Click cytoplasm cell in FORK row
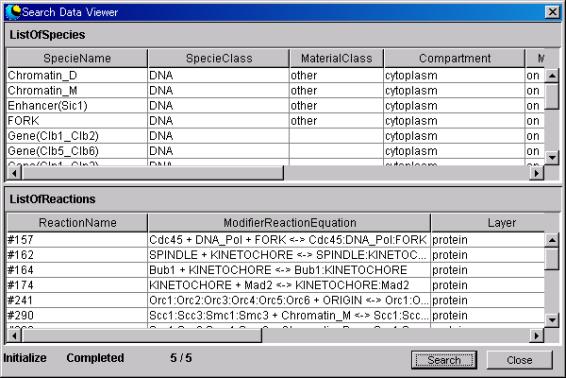 coord(454,121)
